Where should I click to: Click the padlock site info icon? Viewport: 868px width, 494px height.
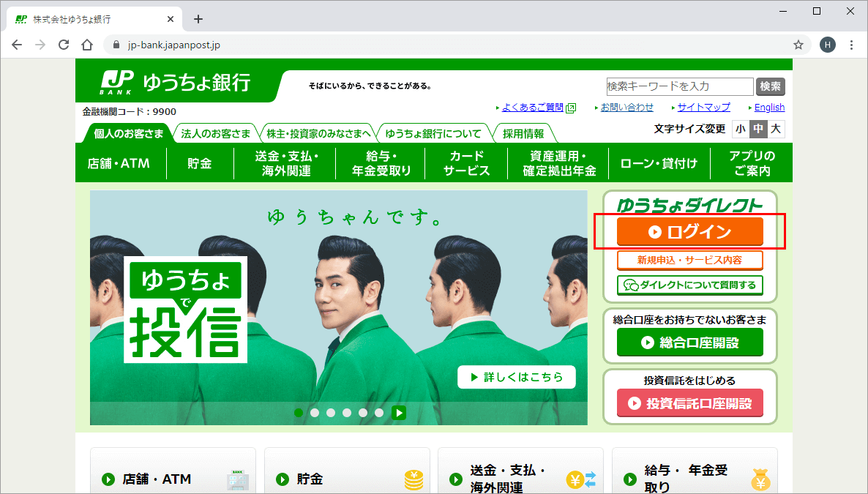(116, 45)
